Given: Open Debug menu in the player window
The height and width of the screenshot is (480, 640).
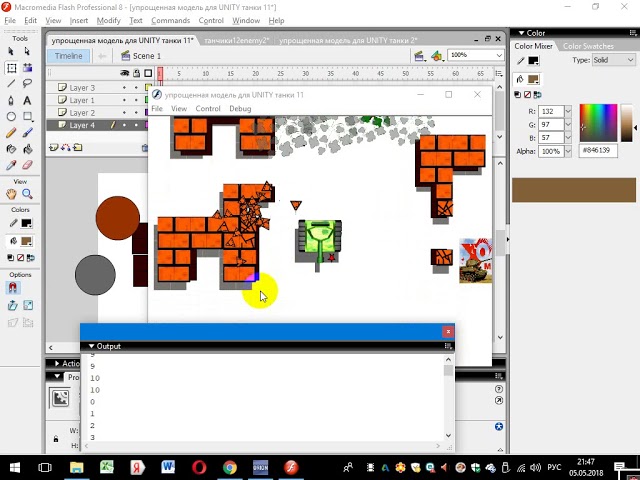Looking at the screenshot, I should (x=240, y=109).
